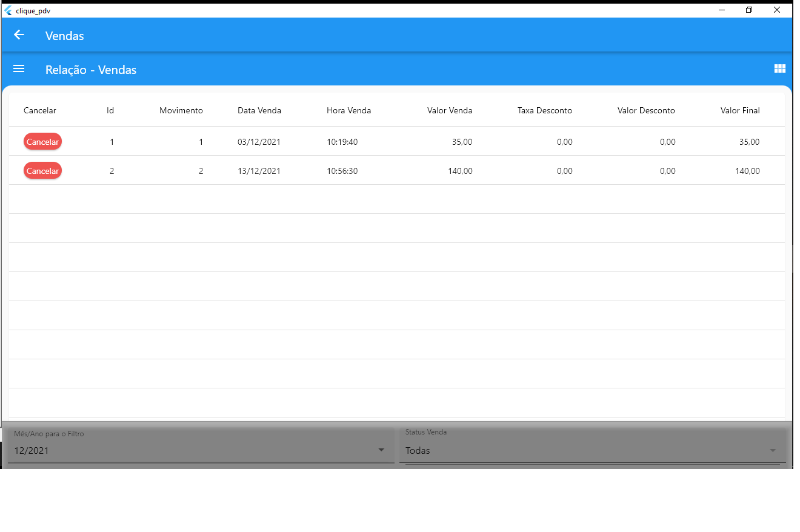Click the Todas status value
The width and height of the screenshot is (800, 532).
418,451
